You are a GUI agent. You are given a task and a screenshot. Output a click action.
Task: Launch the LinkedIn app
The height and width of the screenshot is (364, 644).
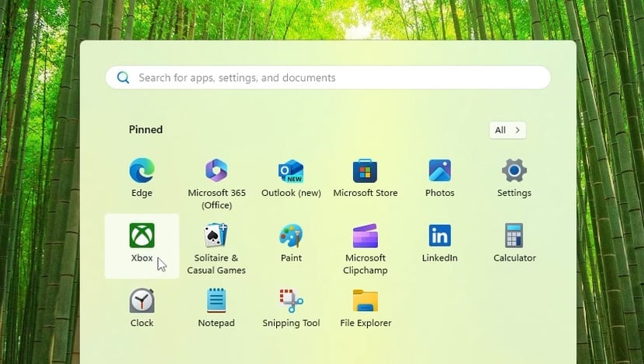tap(439, 236)
